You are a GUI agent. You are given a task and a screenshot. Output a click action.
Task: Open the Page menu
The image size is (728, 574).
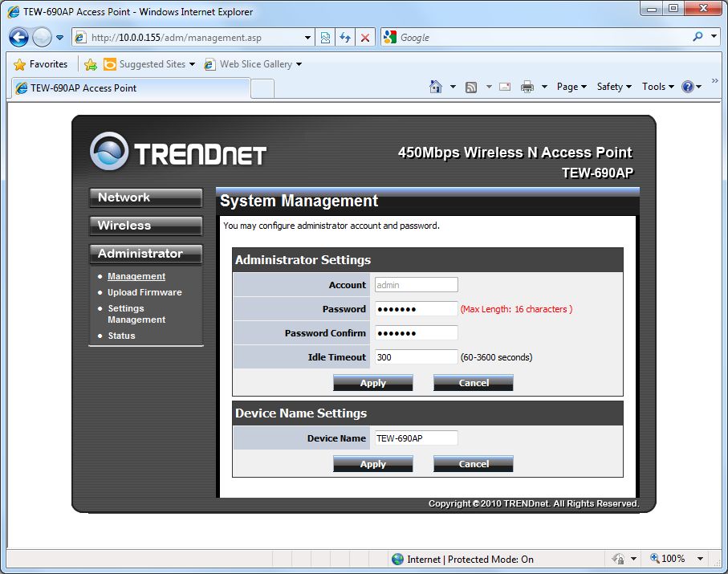point(571,87)
